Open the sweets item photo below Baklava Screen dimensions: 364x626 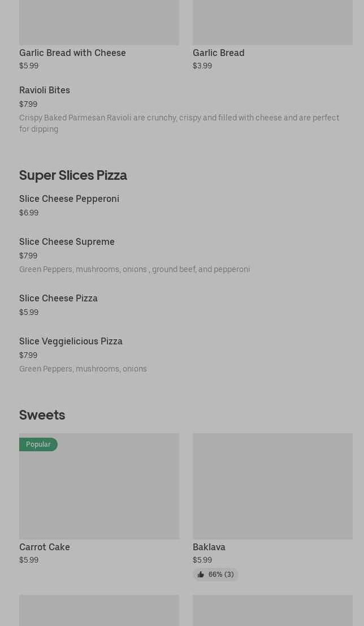click(x=272, y=611)
